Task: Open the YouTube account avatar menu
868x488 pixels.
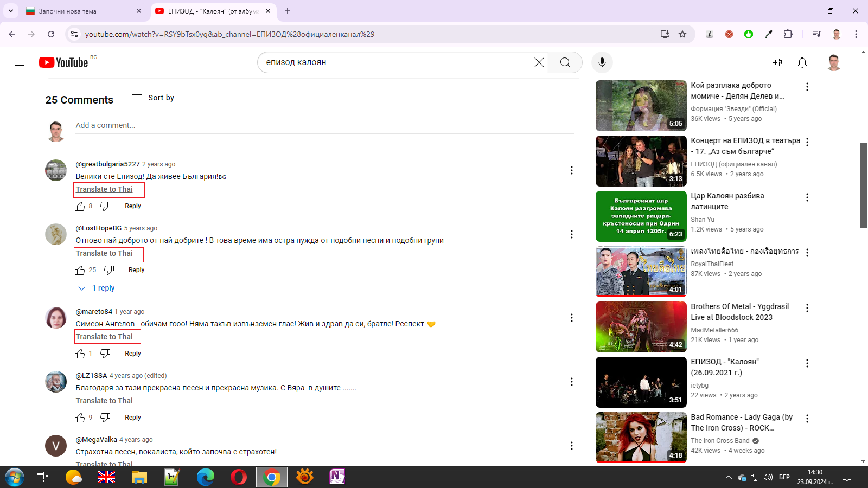Action: point(834,62)
